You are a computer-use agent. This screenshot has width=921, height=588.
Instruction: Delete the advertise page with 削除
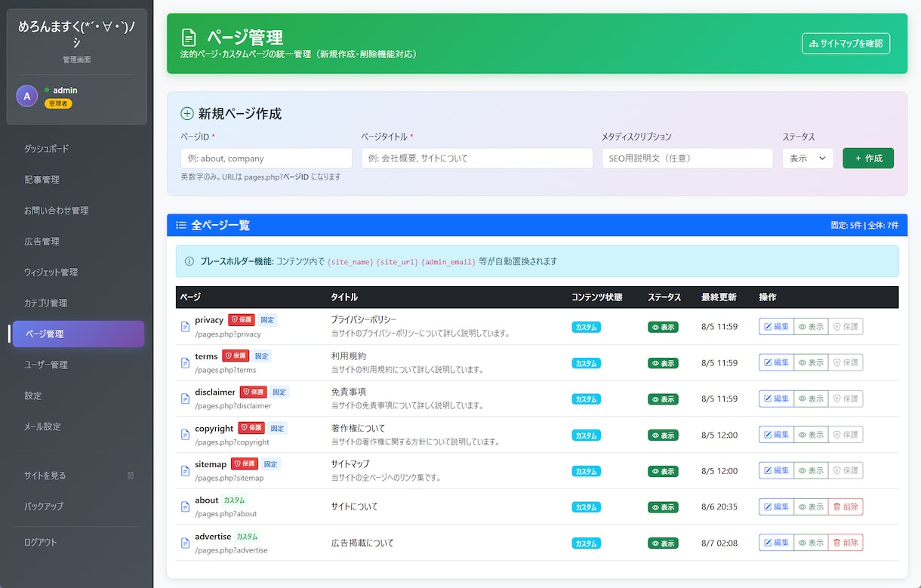846,543
